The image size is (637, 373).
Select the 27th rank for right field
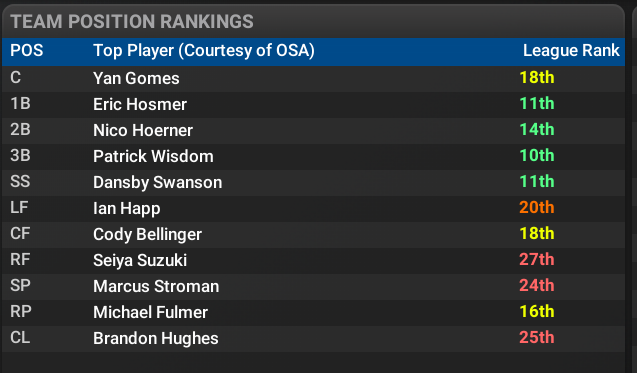click(537, 259)
